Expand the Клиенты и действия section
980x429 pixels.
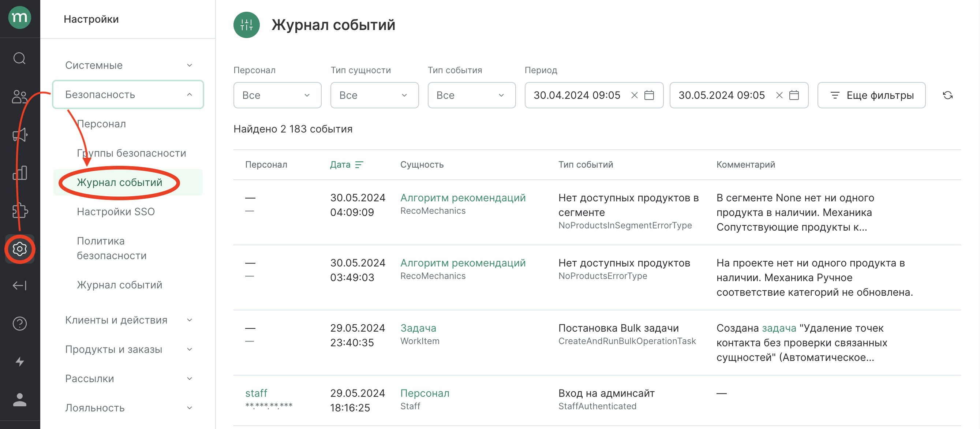pyautogui.click(x=128, y=320)
